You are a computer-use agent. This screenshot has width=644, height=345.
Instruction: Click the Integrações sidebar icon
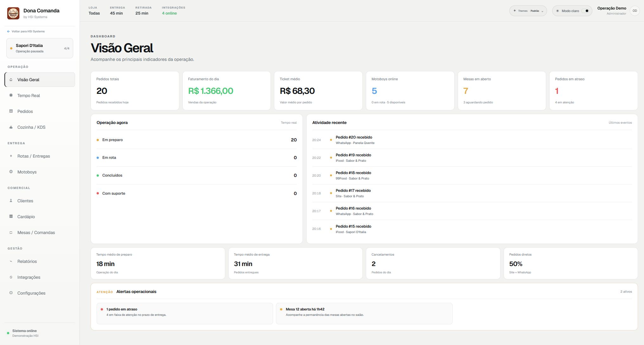tap(11, 277)
